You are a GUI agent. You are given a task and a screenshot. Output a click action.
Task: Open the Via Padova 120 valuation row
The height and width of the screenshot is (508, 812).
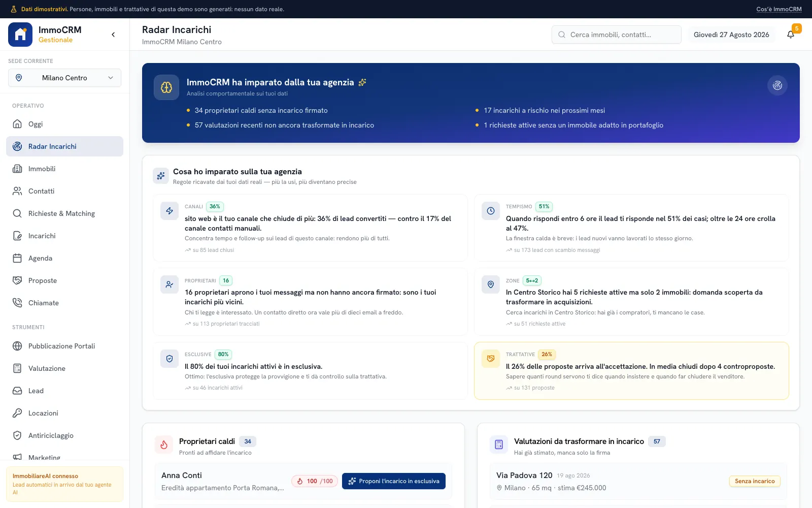click(638, 482)
